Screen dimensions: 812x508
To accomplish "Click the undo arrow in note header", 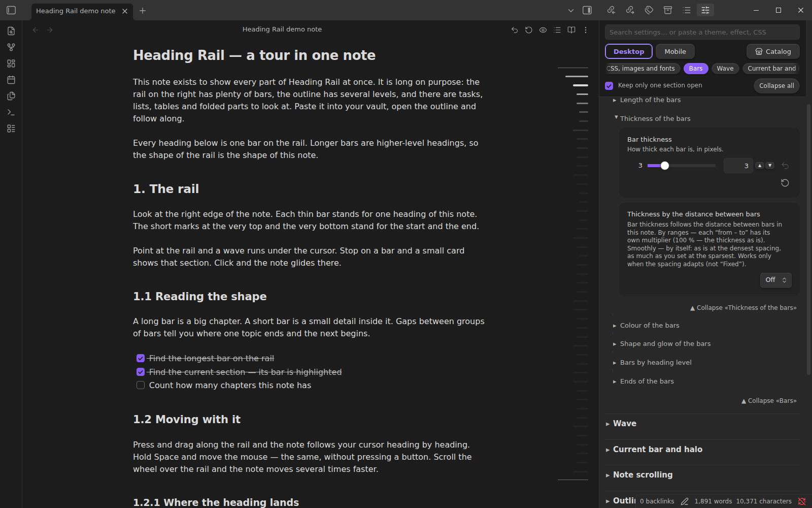I will click(x=515, y=30).
